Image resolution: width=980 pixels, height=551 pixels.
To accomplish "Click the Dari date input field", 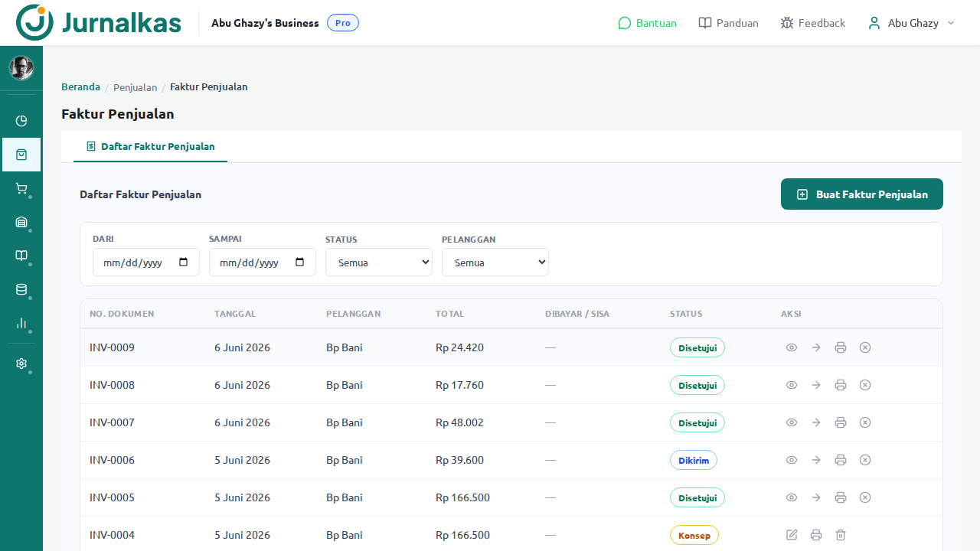I will [x=146, y=262].
